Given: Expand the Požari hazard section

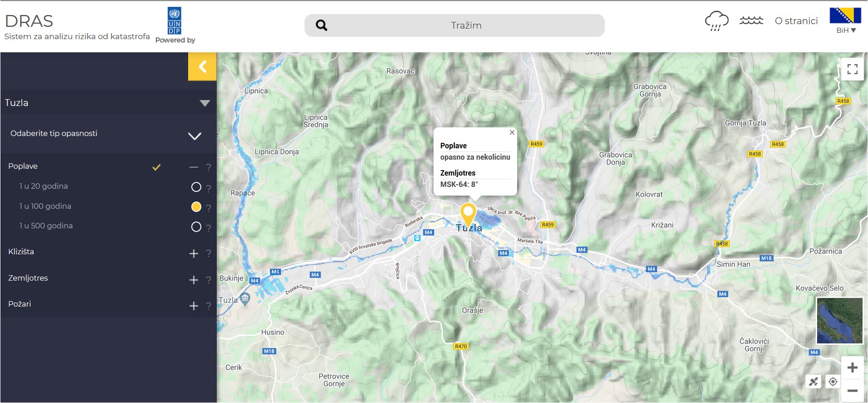Looking at the screenshot, I should point(194,306).
